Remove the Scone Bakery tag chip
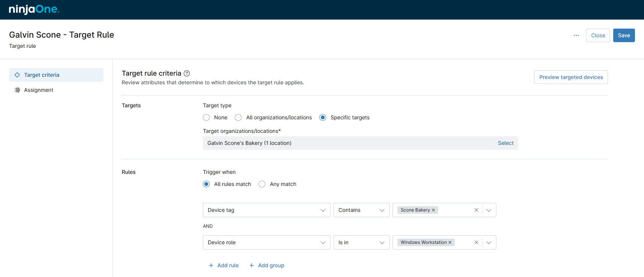 [x=433, y=210]
